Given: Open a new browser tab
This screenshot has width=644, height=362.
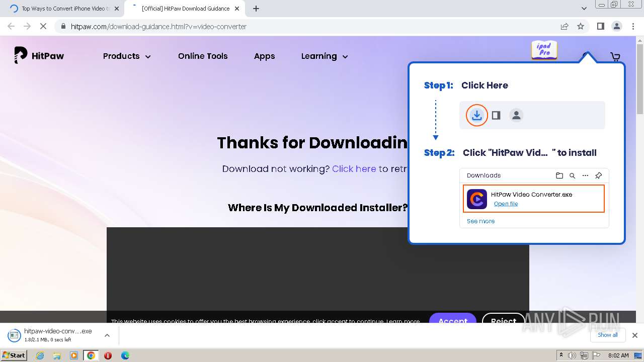Looking at the screenshot, I should click(x=256, y=9).
